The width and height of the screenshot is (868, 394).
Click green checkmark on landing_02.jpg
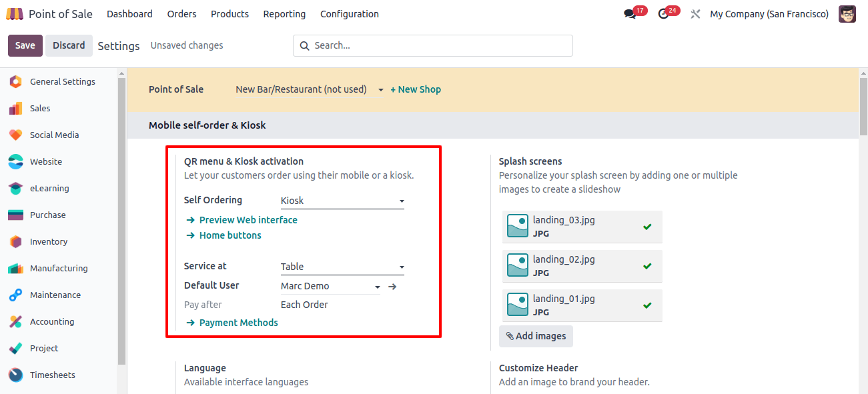click(647, 266)
